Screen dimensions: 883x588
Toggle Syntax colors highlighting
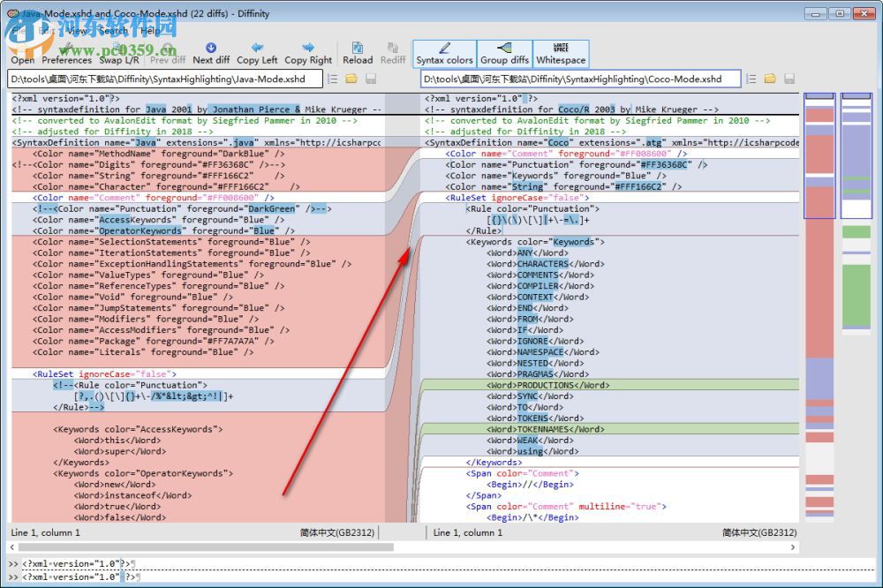(x=444, y=53)
